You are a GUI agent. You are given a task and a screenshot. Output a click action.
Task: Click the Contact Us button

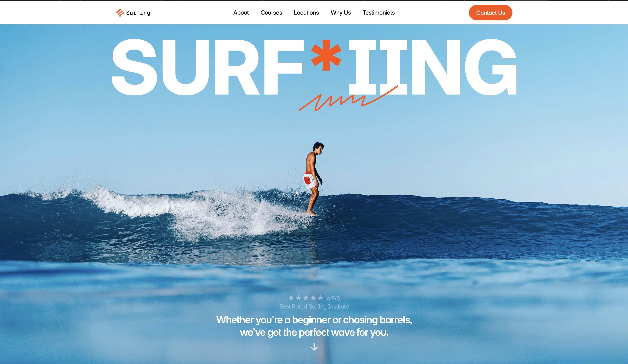[490, 13]
